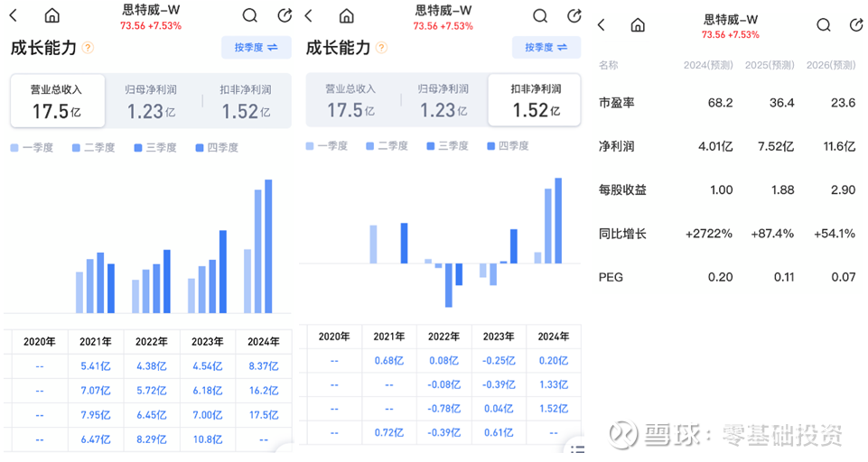Select 2023年 column header in middle table

[499, 337]
